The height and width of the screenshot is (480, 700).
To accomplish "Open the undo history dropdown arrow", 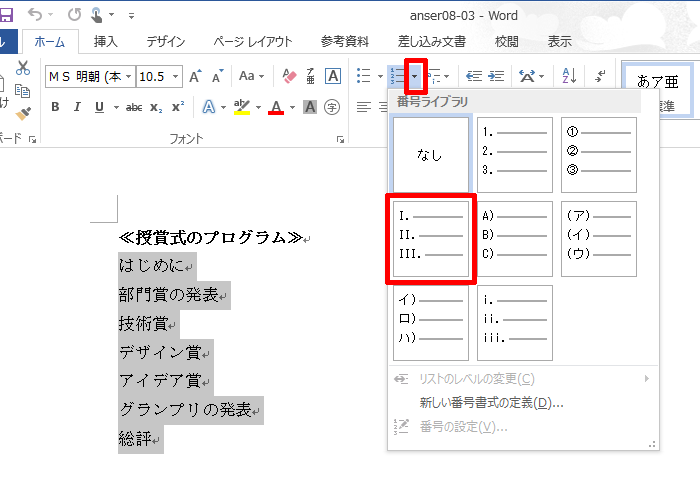I will [50, 15].
